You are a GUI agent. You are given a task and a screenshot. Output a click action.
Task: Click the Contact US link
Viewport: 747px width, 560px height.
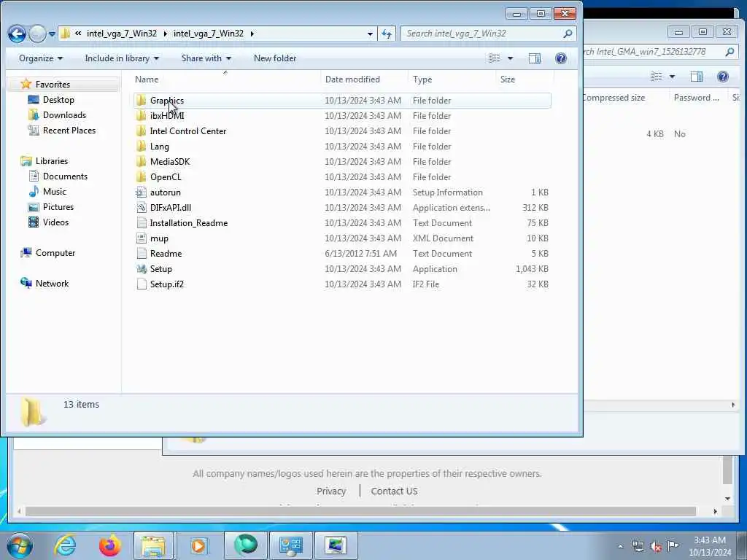click(394, 491)
